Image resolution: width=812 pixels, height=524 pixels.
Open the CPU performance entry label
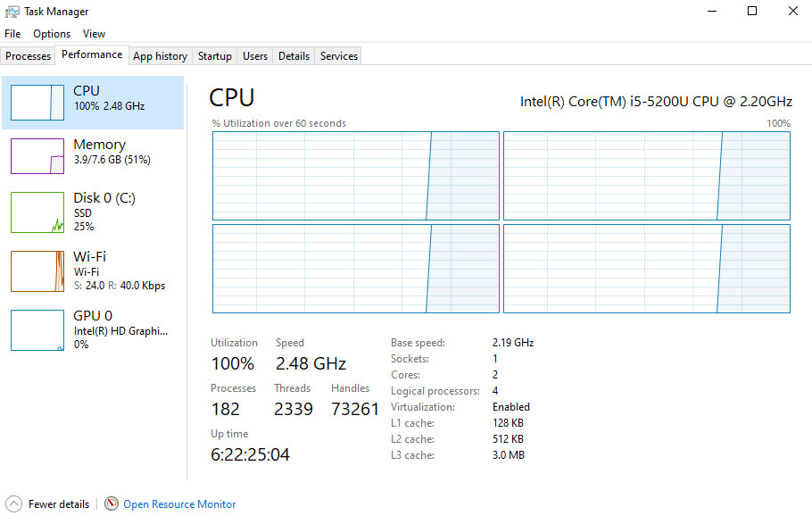pyautogui.click(x=87, y=91)
